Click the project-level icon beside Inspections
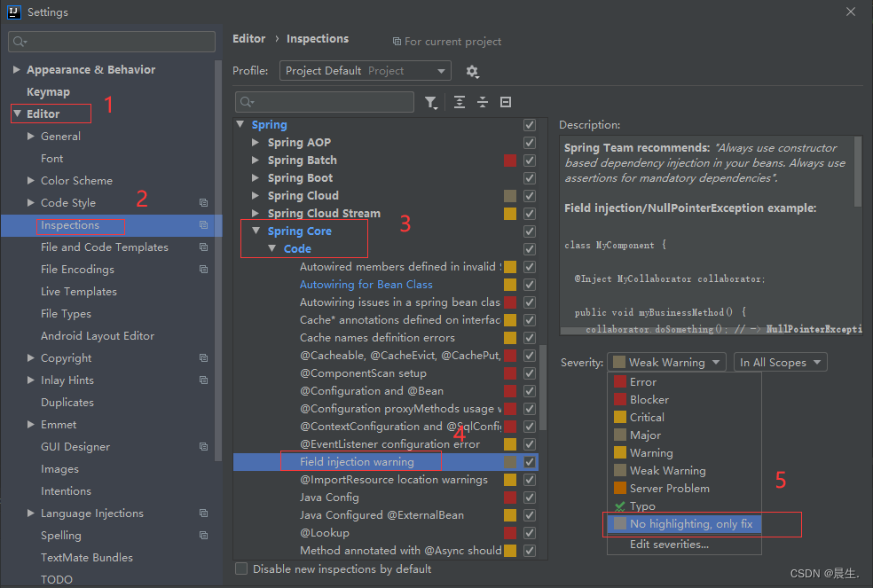 204,225
